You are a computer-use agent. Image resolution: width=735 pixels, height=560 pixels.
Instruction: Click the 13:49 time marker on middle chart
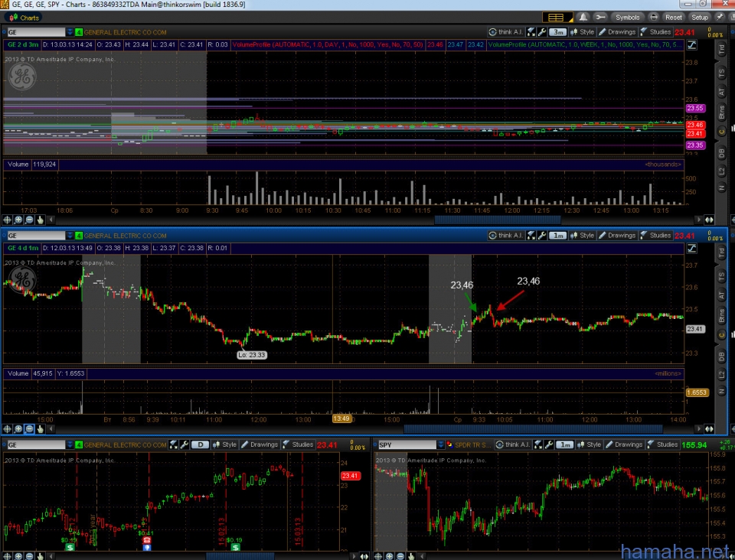[x=341, y=418]
